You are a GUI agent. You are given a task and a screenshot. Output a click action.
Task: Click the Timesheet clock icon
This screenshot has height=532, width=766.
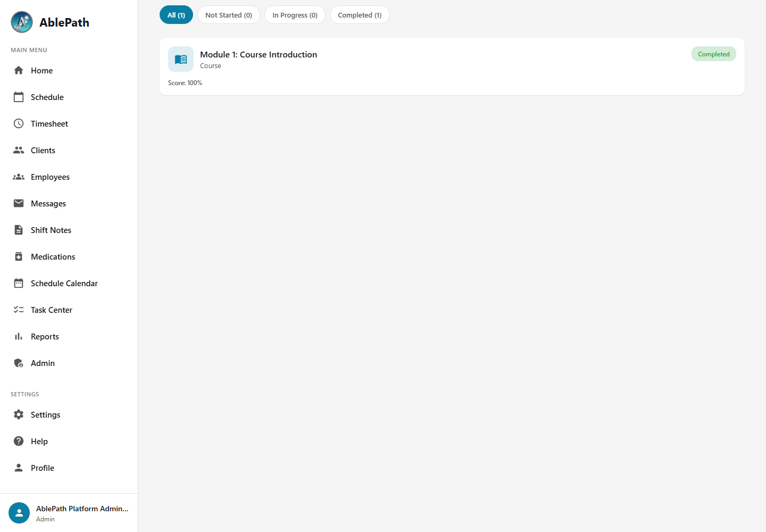coord(19,123)
